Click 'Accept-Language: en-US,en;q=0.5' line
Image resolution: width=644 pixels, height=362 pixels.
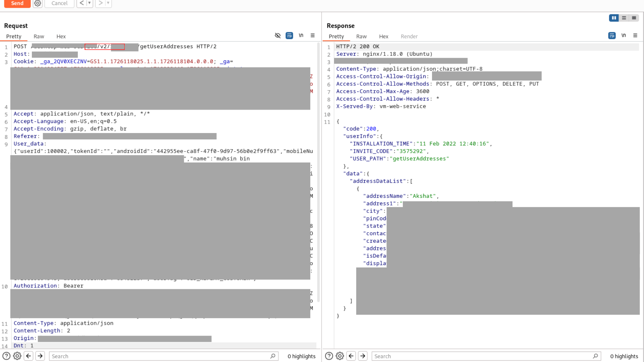click(65, 121)
